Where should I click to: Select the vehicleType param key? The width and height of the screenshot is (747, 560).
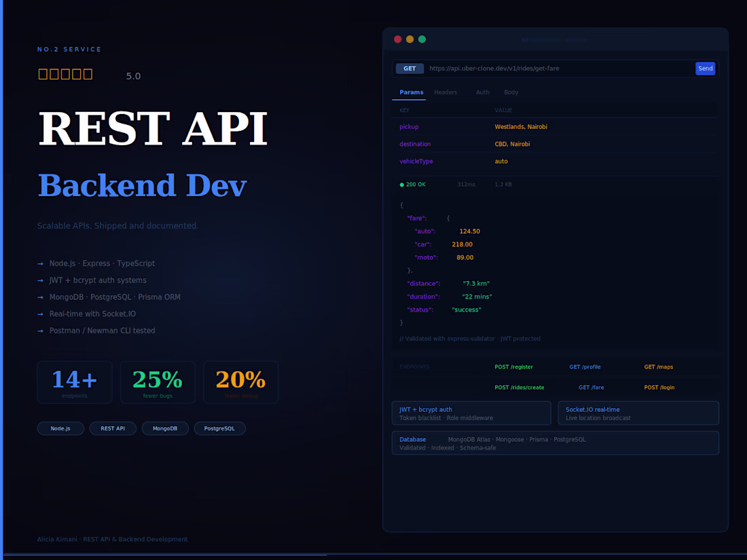[x=416, y=162]
